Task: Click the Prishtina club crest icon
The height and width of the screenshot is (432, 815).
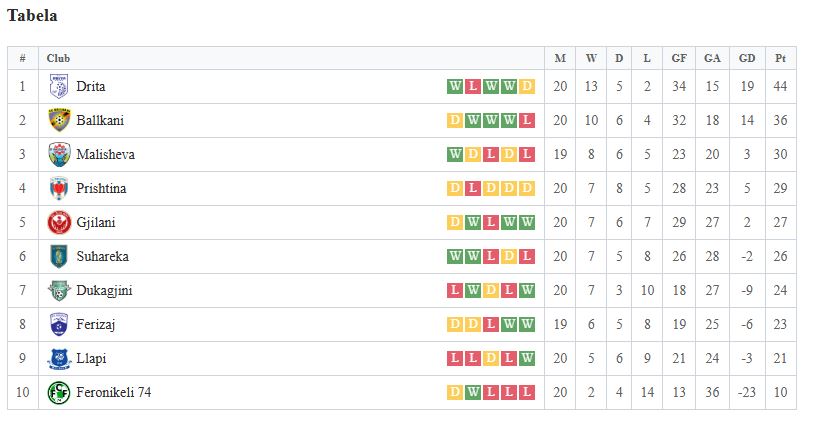Action: pyautogui.click(x=59, y=189)
